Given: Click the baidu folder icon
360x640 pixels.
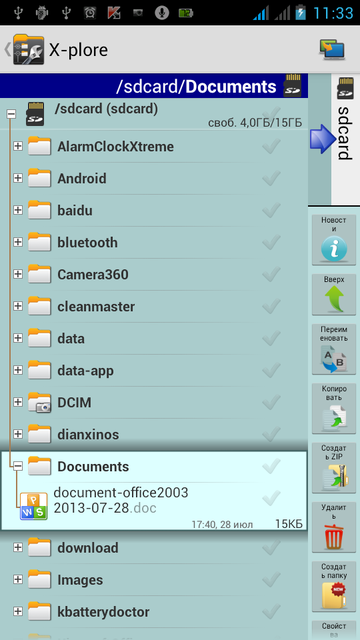Looking at the screenshot, I should pyautogui.click(x=39, y=210).
